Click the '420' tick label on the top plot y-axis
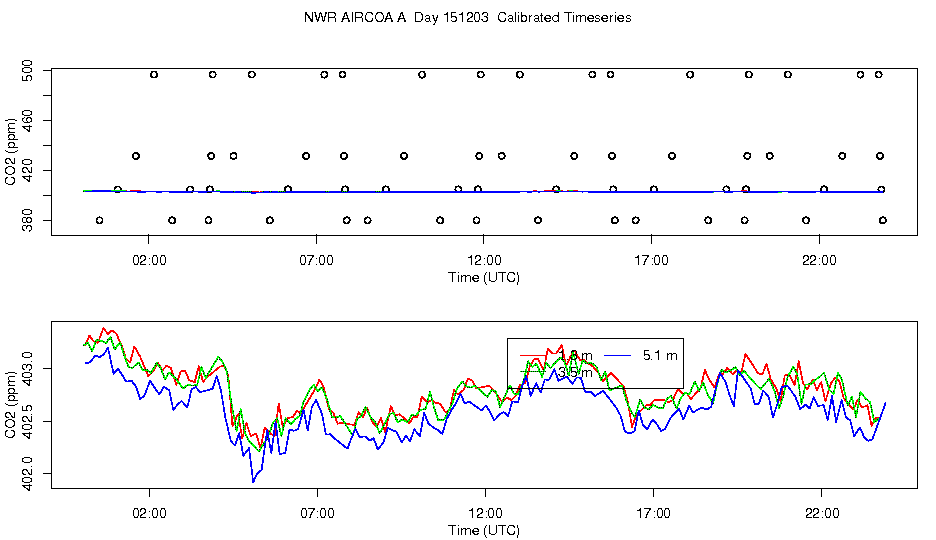 (x=29, y=171)
